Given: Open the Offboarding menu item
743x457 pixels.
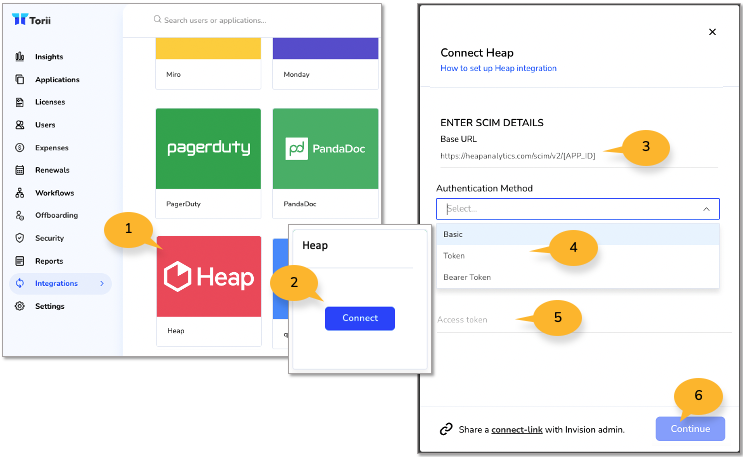Looking at the screenshot, I should [56, 215].
